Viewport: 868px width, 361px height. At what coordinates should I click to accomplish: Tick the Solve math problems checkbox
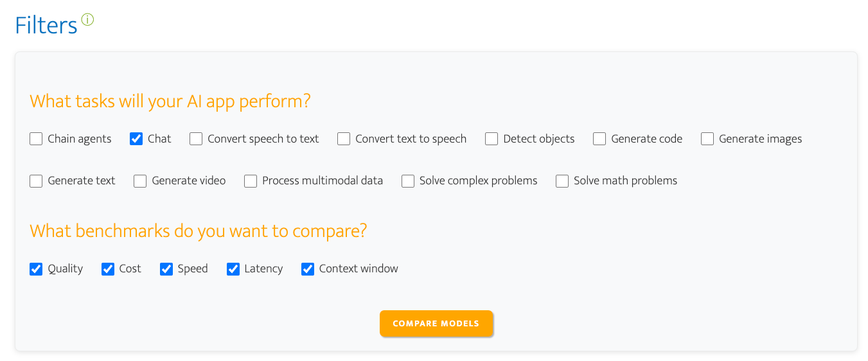click(x=562, y=181)
